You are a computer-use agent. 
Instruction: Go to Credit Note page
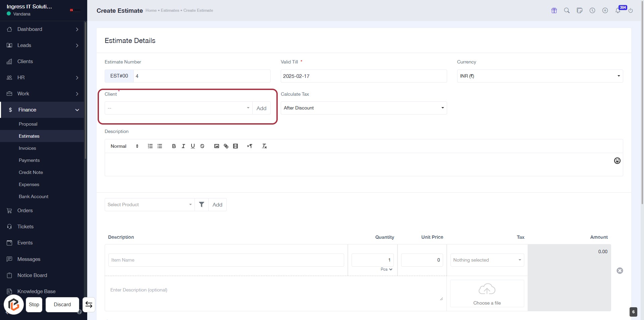pyautogui.click(x=31, y=172)
